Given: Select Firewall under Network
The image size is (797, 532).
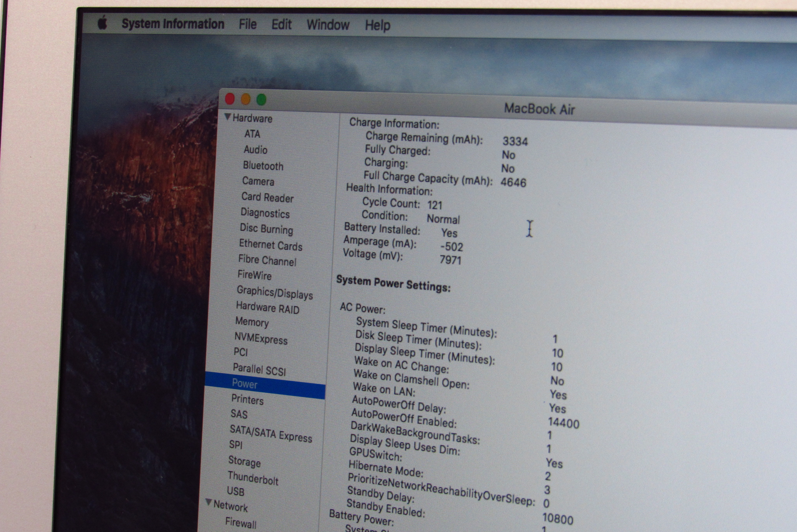Looking at the screenshot, I should coord(241,523).
